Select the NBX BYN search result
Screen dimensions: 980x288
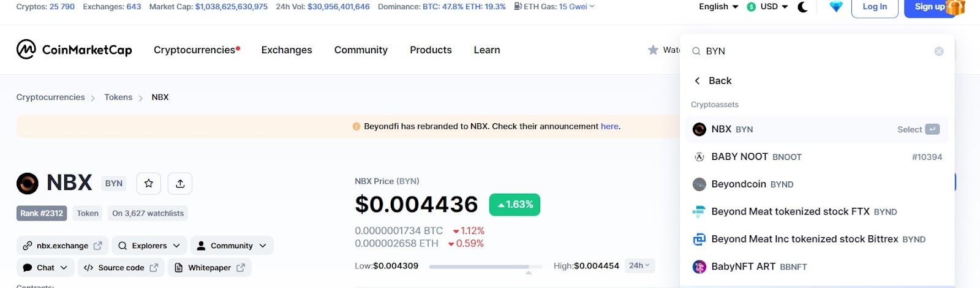[x=817, y=129]
